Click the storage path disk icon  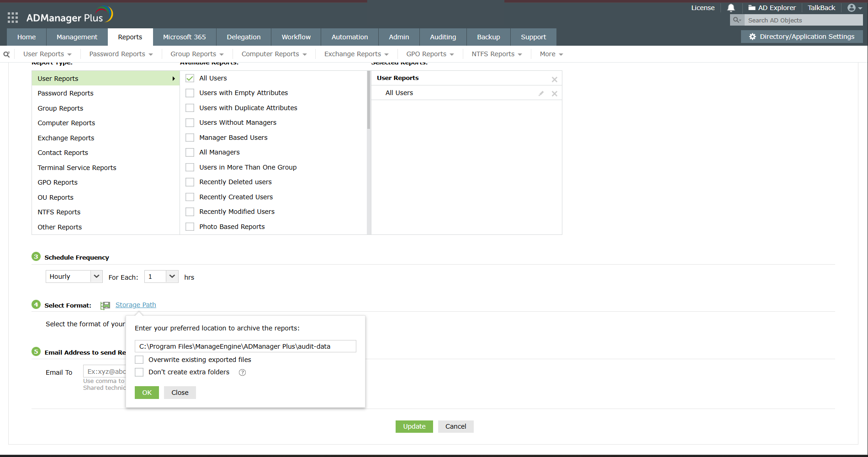(105, 305)
